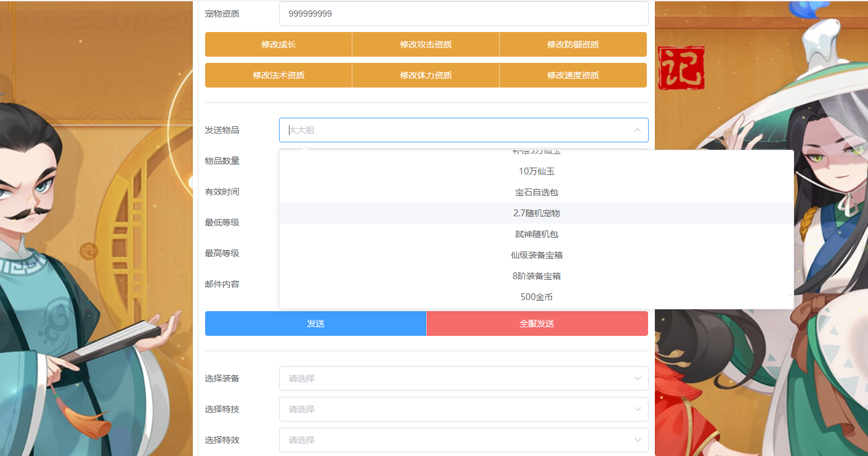The height and width of the screenshot is (456, 868).
Task: Choose 8阶装备宝箱 from the list
Action: [537, 276]
